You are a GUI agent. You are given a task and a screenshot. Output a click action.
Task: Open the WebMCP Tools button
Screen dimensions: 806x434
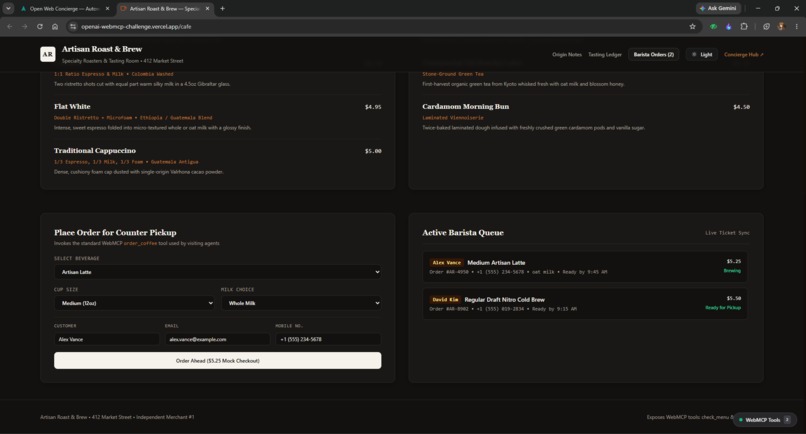(x=764, y=420)
